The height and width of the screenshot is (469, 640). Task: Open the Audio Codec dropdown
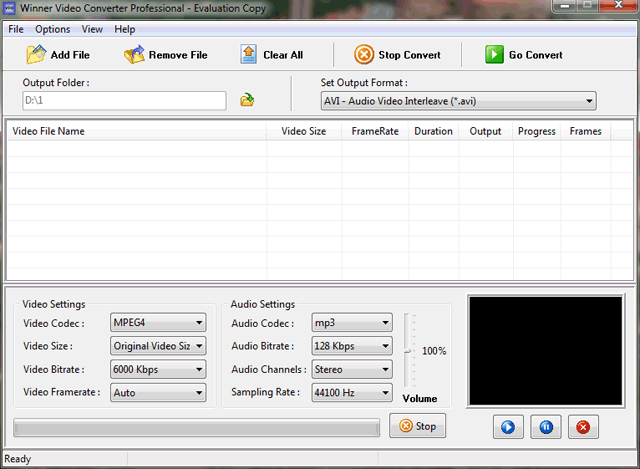pos(352,322)
